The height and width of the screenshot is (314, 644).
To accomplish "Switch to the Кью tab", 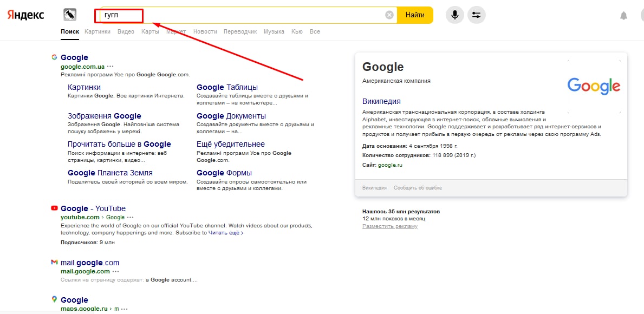I will click(297, 31).
